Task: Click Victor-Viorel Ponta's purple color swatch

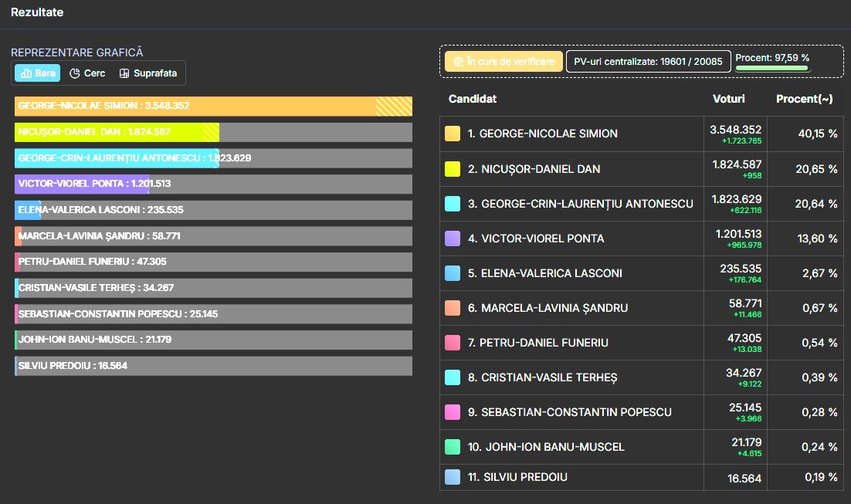Action: click(452, 238)
